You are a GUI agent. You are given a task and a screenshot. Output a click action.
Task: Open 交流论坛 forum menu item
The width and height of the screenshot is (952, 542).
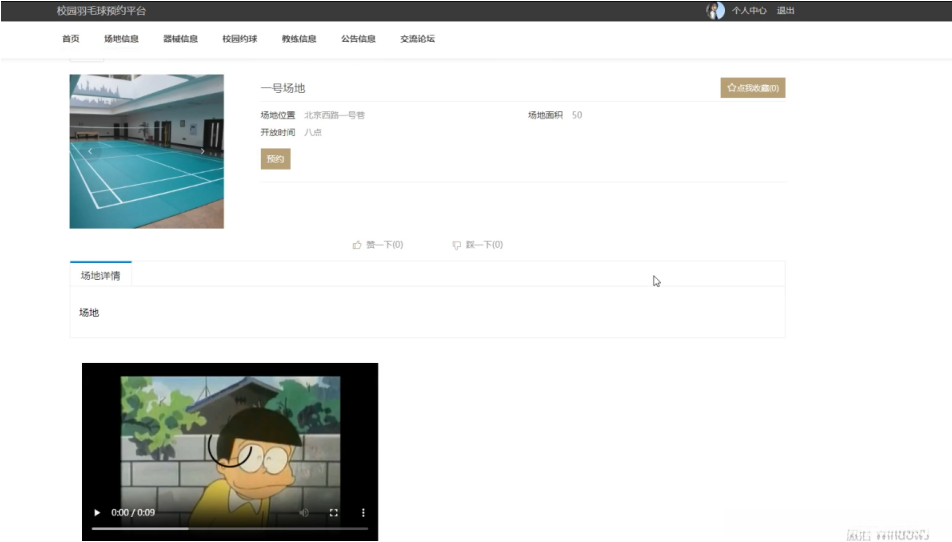point(418,38)
